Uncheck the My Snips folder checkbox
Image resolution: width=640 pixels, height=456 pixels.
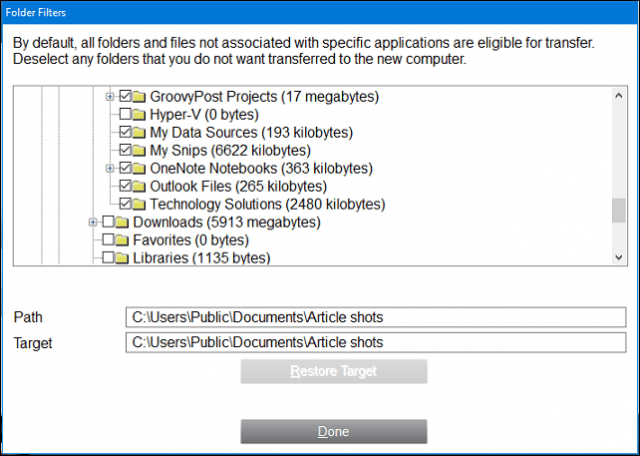click(125, 151)
